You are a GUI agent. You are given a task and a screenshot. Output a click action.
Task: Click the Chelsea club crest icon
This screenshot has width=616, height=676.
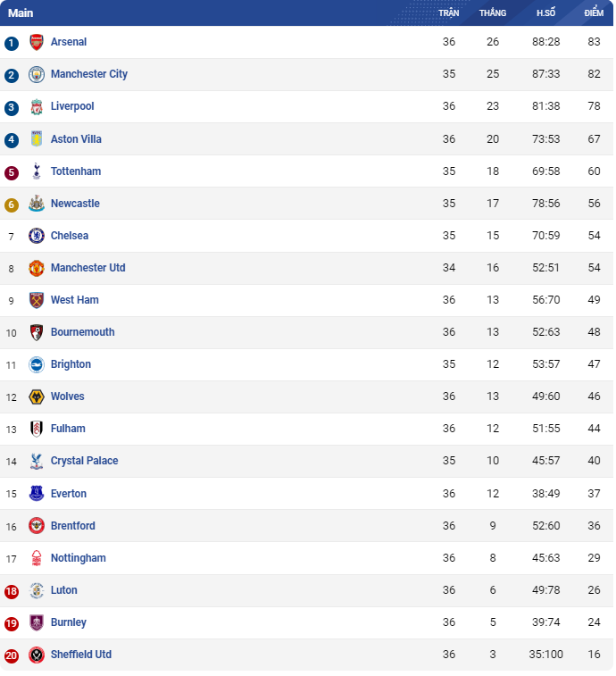point(37,236)
